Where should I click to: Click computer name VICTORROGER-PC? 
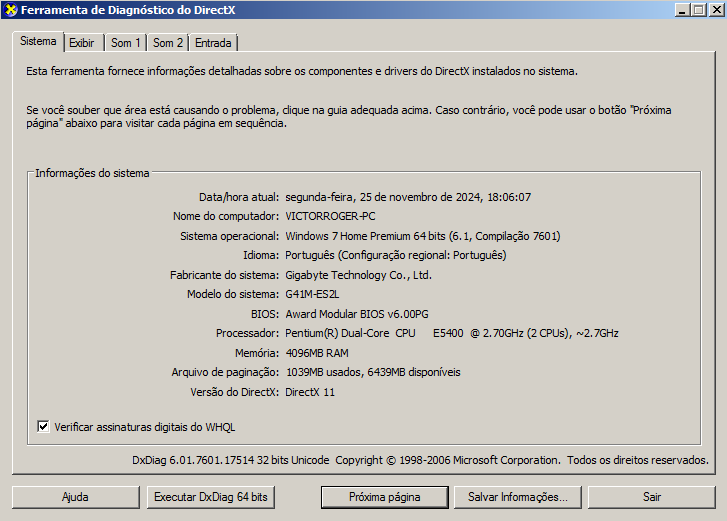coord(330,216)
